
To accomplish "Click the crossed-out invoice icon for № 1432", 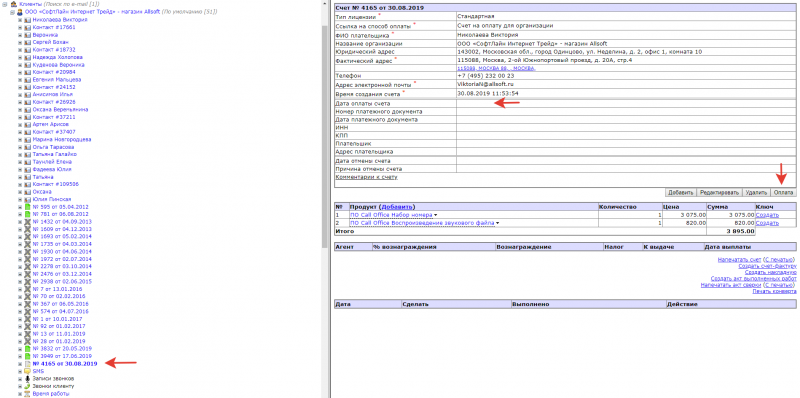I will [28, 222].
